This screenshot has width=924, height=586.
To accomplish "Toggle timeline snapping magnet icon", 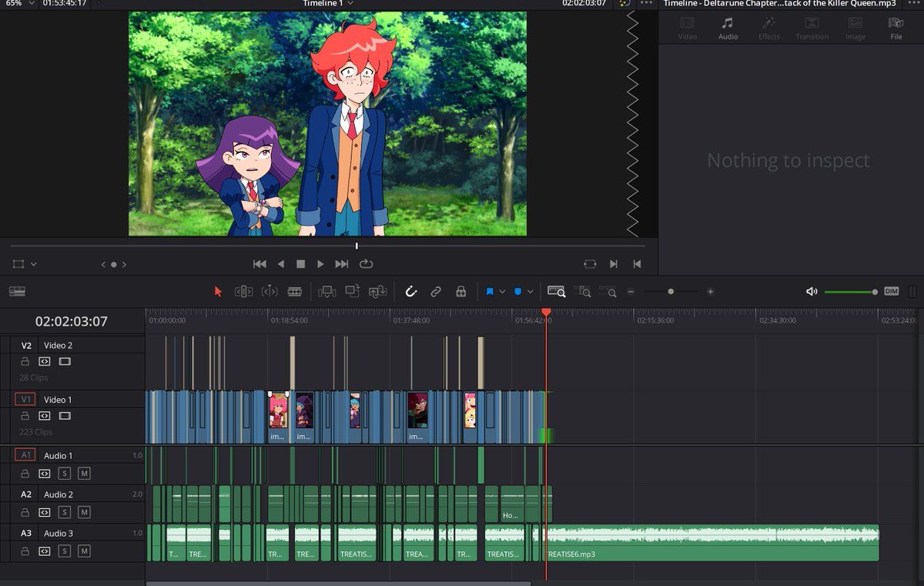I will click(411, 292).
